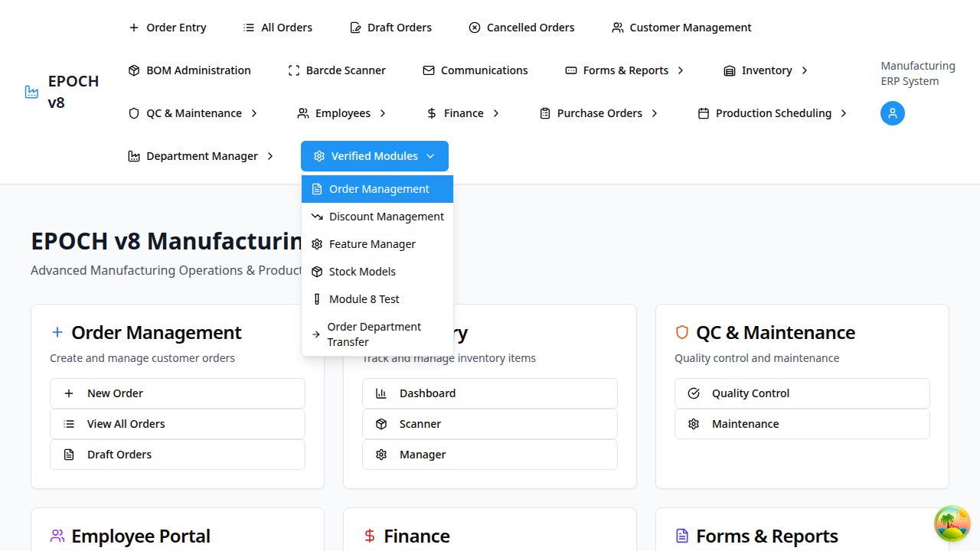980x551 pixels.
Task: Click the EPOCH v8 logo chart icon
Action: (x=31, y=92)
